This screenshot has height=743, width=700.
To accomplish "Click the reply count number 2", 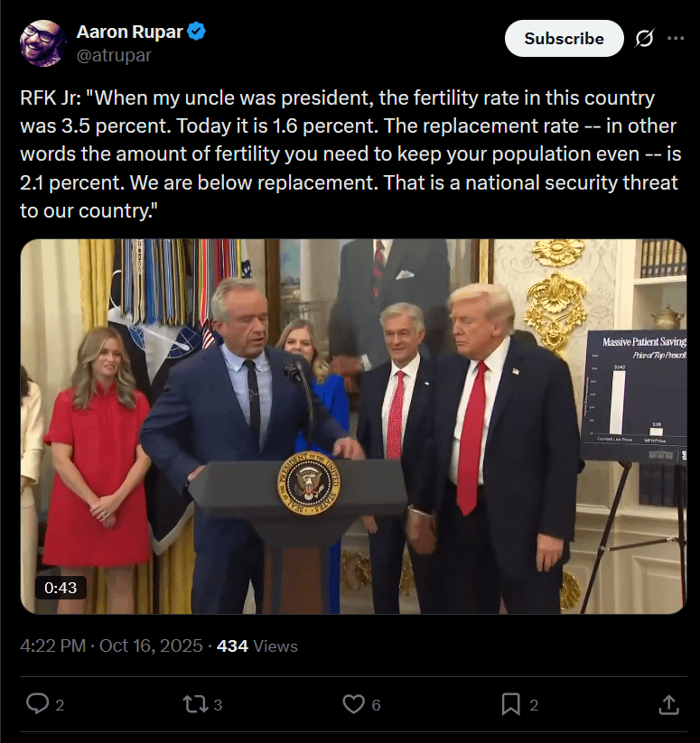I will (60, 705).
